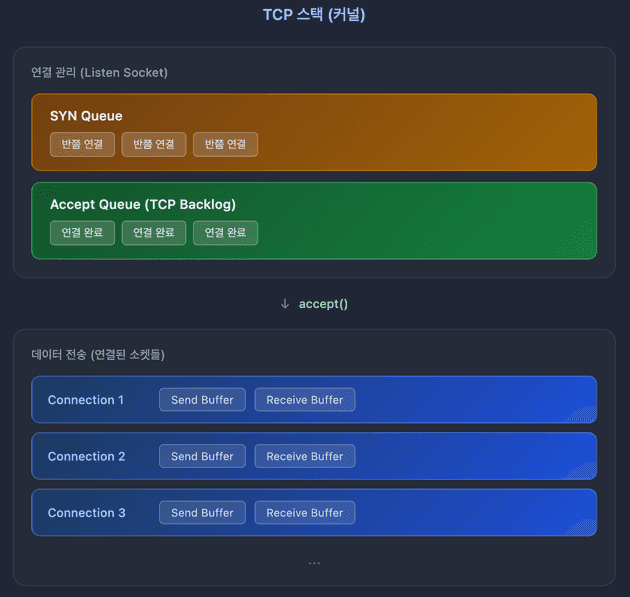Select the Connection 2 label

point(86,456)
